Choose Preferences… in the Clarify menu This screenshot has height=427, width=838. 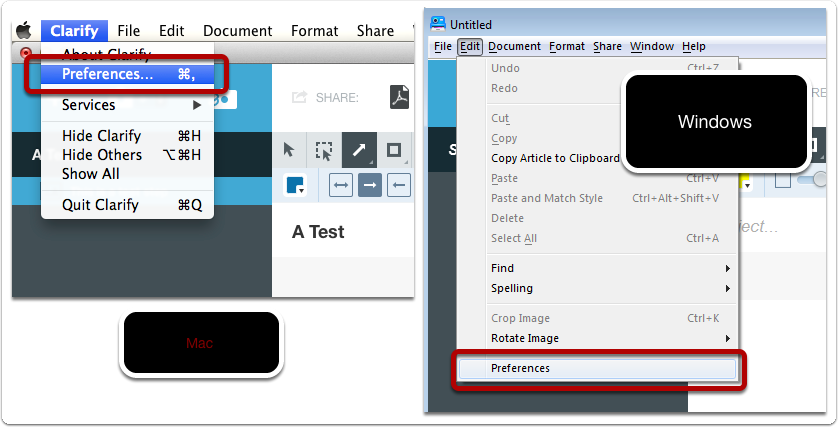pos(128,74)
